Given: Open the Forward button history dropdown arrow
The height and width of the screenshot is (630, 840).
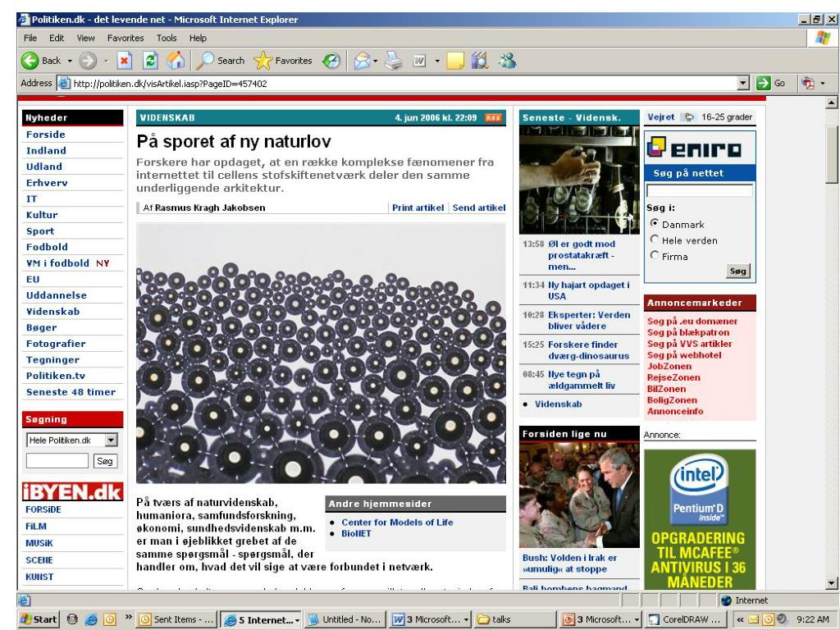Looking at the screenshot, I should coord(106,61).
